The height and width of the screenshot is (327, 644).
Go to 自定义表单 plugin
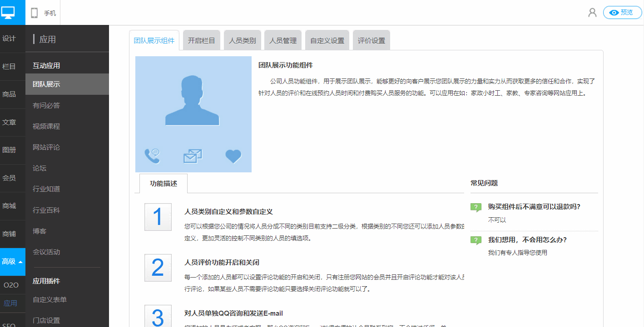pos(50,300)
